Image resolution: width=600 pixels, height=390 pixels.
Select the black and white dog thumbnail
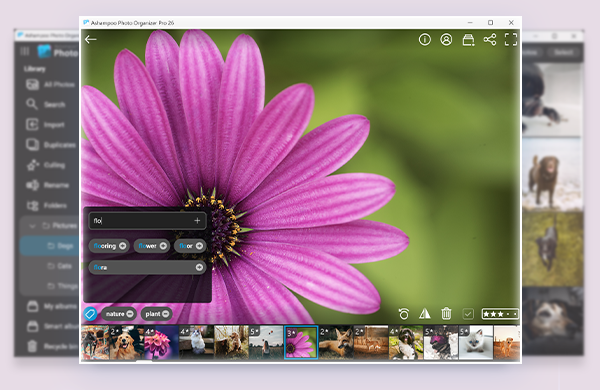(x=406, y=342)
